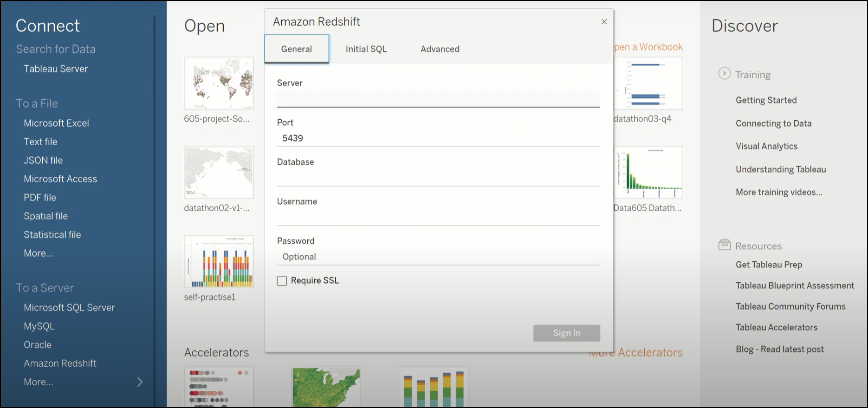Viewport: 868px width, 408px height.
Task: Focus the Server input field
Action: tap(438, 99)
